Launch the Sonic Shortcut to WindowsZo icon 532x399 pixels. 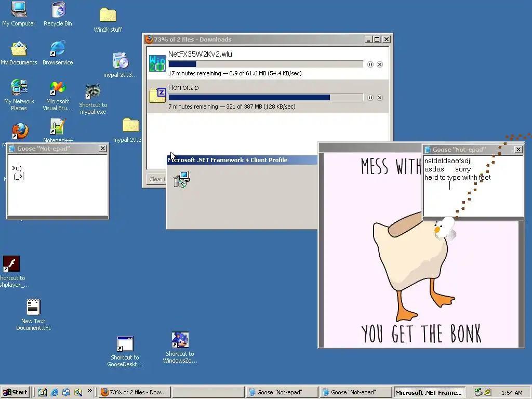(x=180, y=340)
